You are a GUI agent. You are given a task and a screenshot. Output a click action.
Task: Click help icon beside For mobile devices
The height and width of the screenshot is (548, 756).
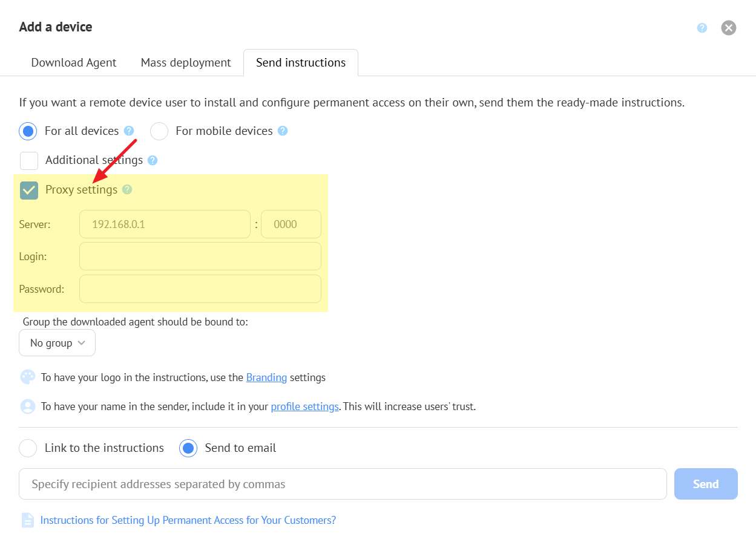[282, 131]
